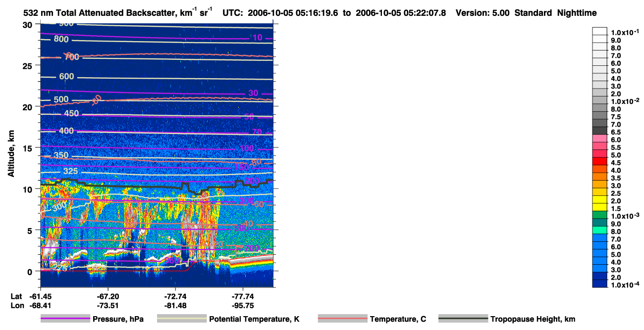Click the magenta 100 pressure contour label
The height and width of the screenshot is (330, 644).
coord(247,148)
